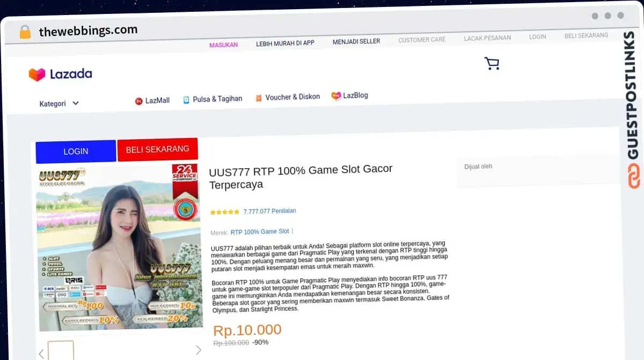Click the padlock icon beside the URL

(25, 32)
